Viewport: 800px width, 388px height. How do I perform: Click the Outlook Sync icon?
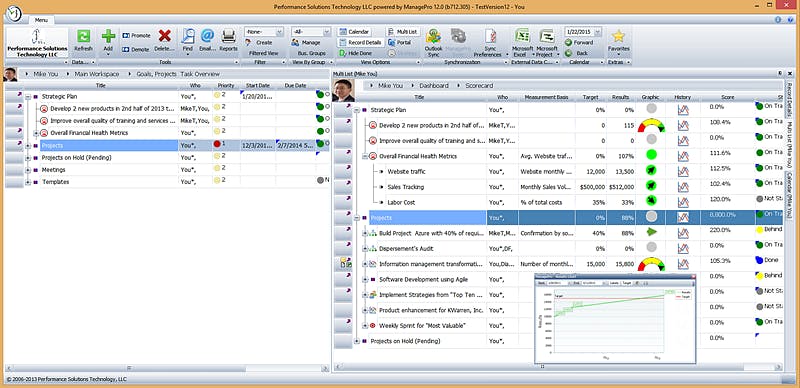[x=433, y=36]
